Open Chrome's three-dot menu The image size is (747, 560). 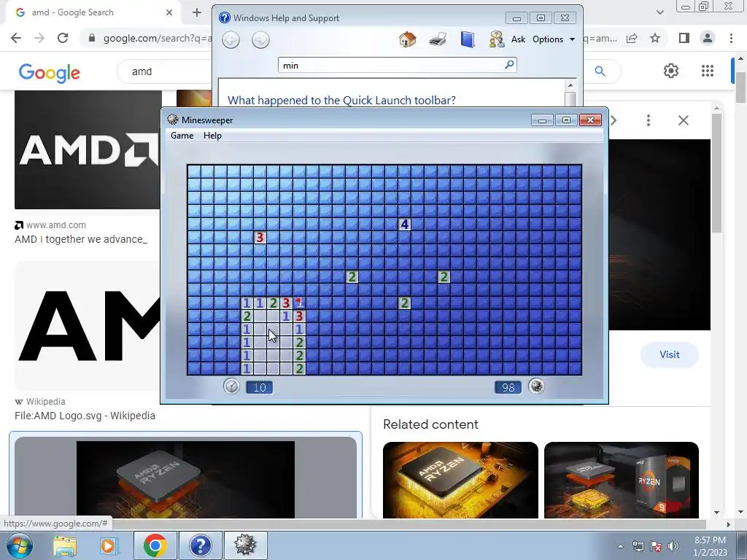[x=731, y=38]
